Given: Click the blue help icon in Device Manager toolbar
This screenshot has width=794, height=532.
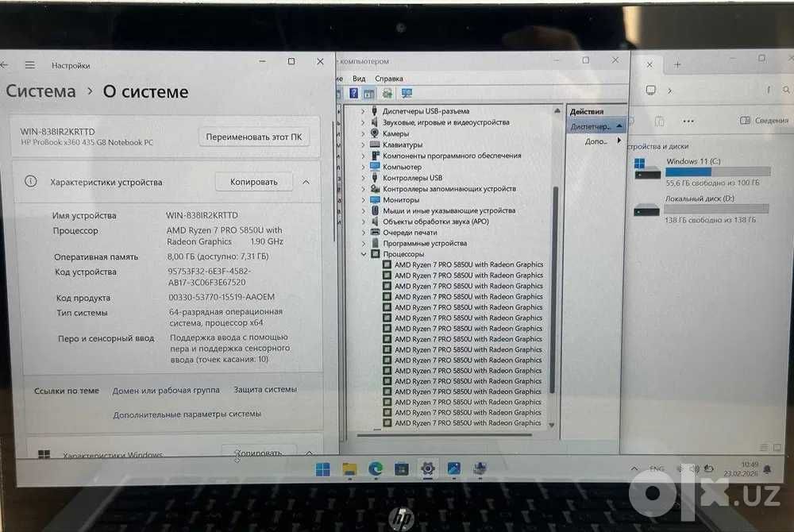Looking at the screenshot, I should pos(353,93).
